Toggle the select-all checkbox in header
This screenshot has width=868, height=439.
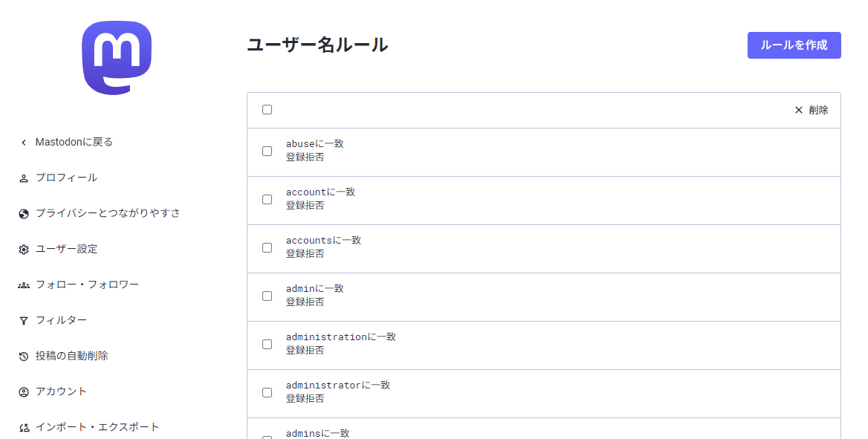tap(268, 110)
